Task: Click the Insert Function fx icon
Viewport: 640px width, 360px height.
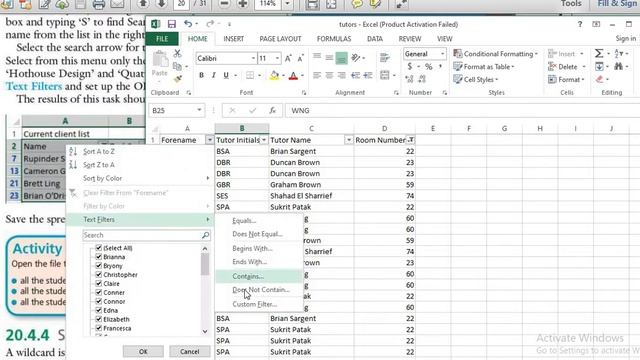Action: pyautogui.click(x=273, y=111)
